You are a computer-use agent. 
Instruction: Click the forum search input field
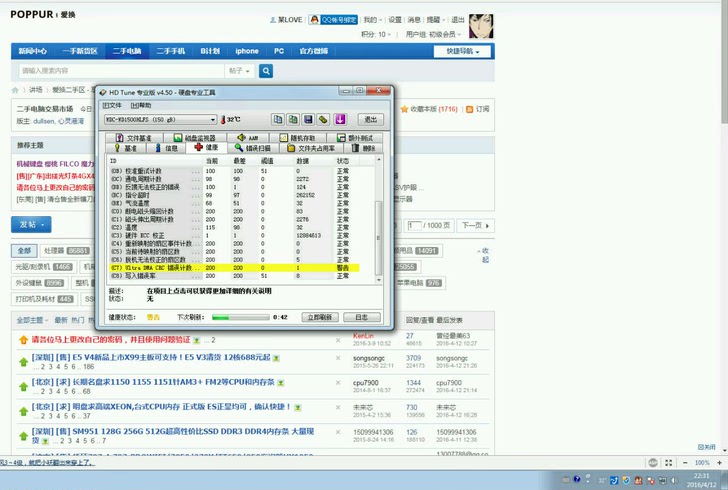(x=122, y=71)
